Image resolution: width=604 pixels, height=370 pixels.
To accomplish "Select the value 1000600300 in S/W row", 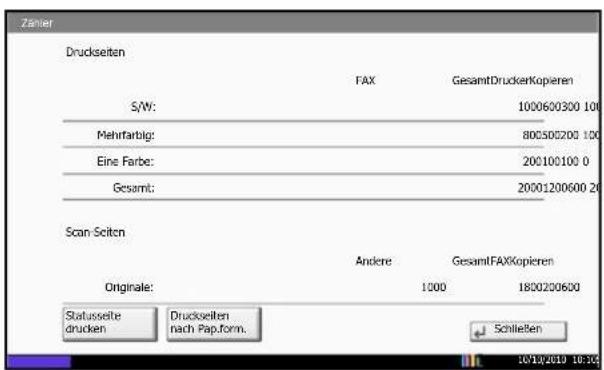I will pos(549,107).
